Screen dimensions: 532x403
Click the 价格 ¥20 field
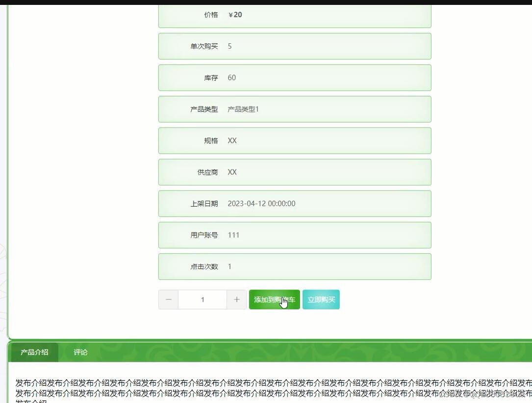pos(294,15)
